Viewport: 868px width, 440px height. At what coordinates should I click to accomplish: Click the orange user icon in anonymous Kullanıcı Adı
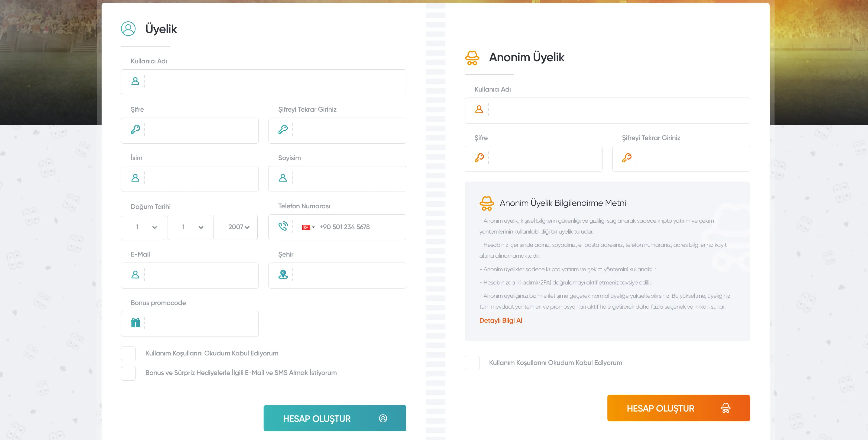coord(479,109)
